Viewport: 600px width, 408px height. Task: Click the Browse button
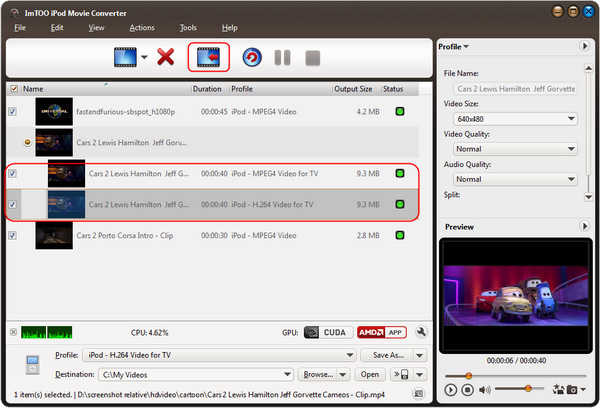(x=318, y=374)
